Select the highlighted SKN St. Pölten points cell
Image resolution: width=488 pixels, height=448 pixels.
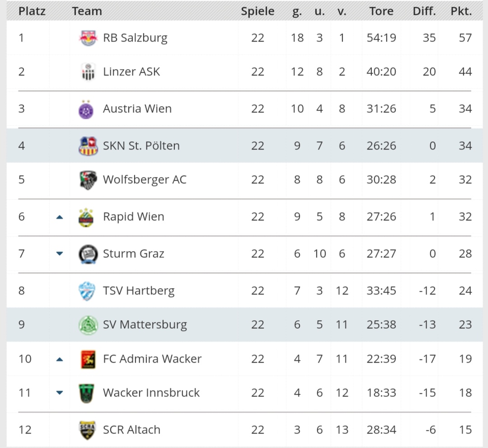pyautogui.click(x=465, y=145)
